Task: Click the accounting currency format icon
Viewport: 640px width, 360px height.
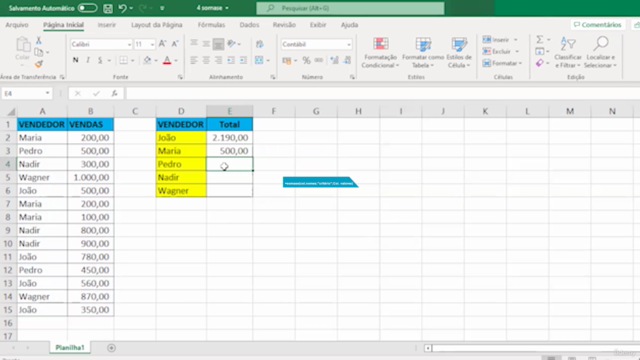Action: point(287,61)
